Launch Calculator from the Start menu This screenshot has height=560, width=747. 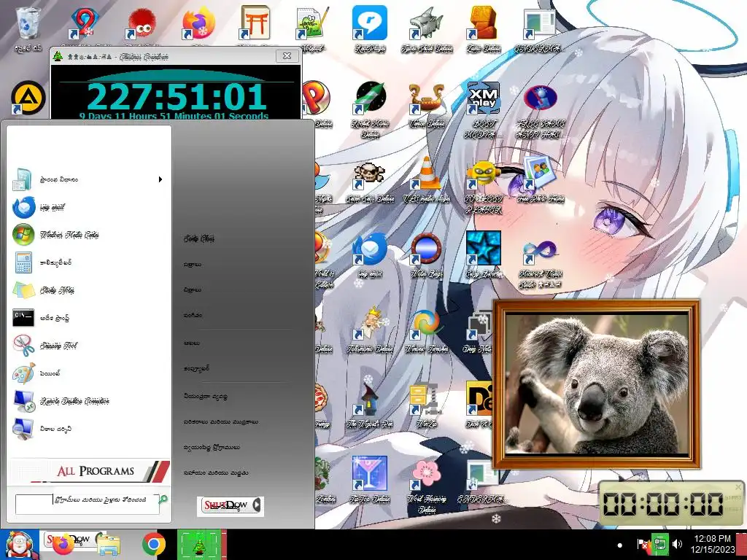pos(89,262)
